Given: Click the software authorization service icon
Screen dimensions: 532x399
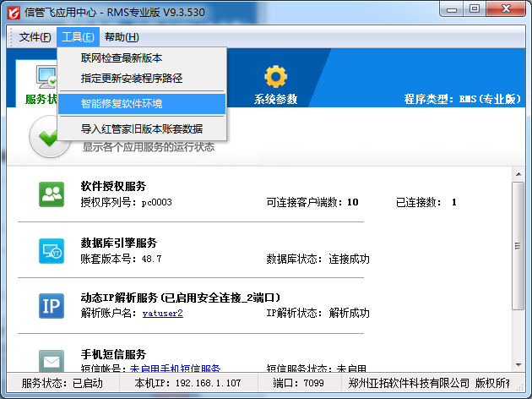Looking at the screenshot, I should click(x=52, y=194).
